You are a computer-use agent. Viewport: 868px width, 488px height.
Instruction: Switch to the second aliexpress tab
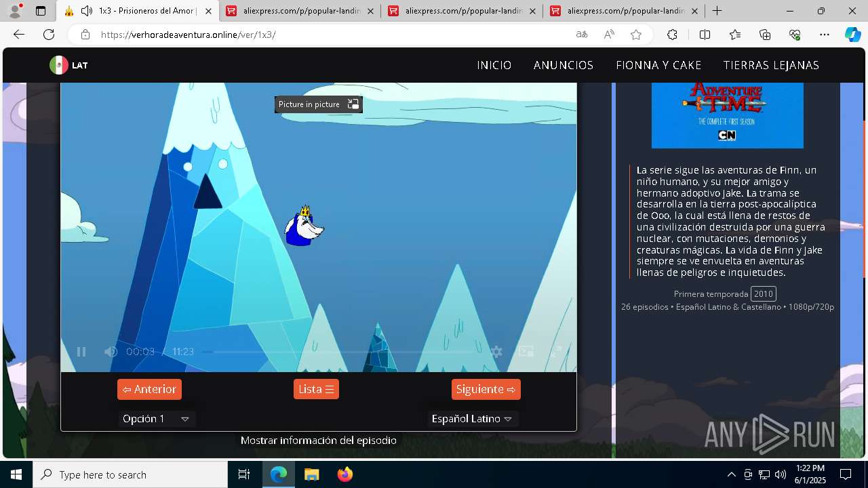click(461, 11)
